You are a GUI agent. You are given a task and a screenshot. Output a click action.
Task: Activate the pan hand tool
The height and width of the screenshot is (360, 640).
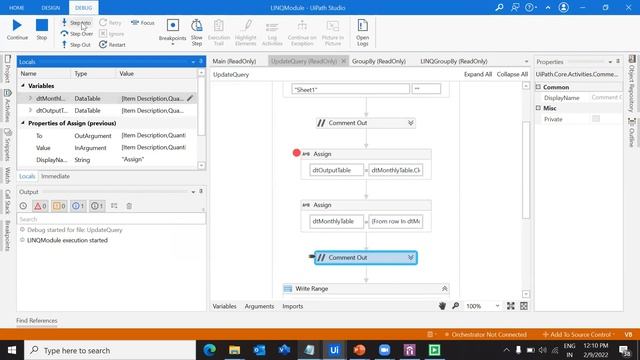(442, 306)
